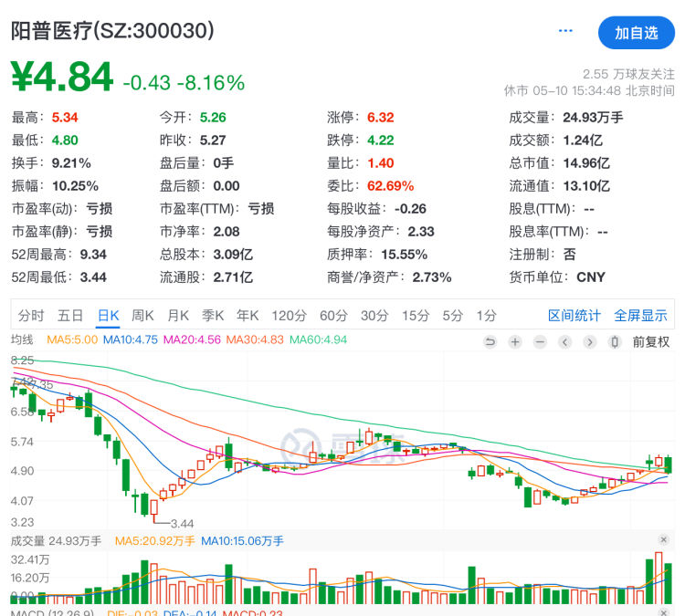
Task: Click the volume MA5:20.92万手 label
Action: [x=154, y=541]
